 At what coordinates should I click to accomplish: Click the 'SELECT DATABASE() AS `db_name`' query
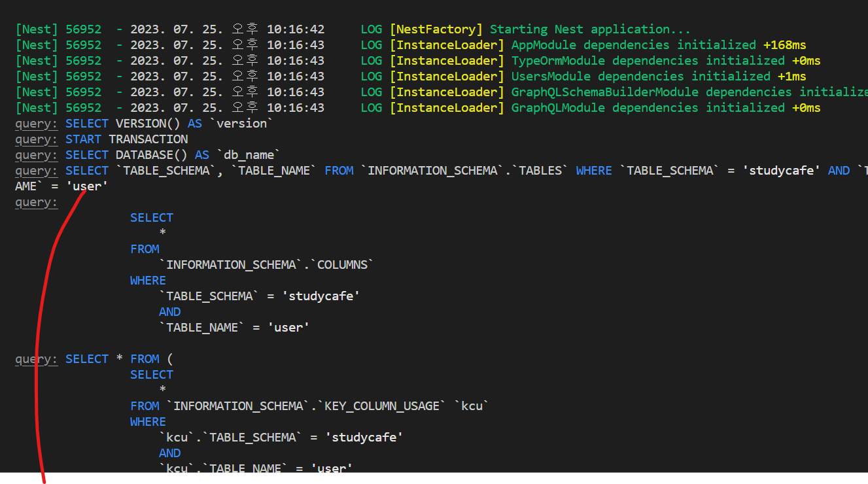click(x=173, y=155)
